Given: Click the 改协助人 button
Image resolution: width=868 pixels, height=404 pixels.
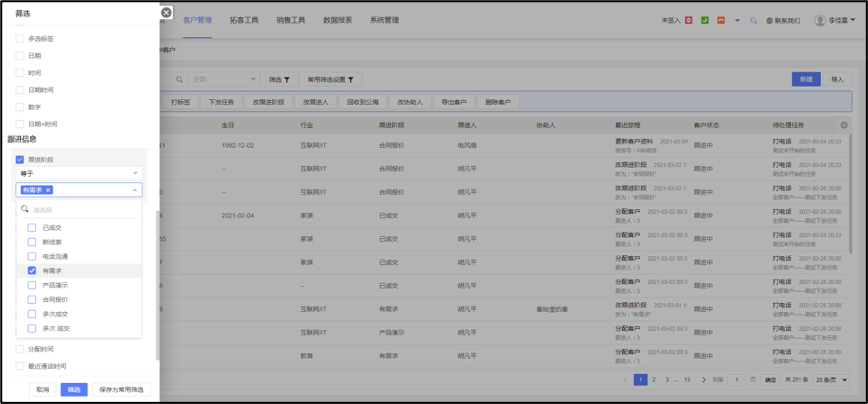Looking at the screenshot, I should click(410, 102).
